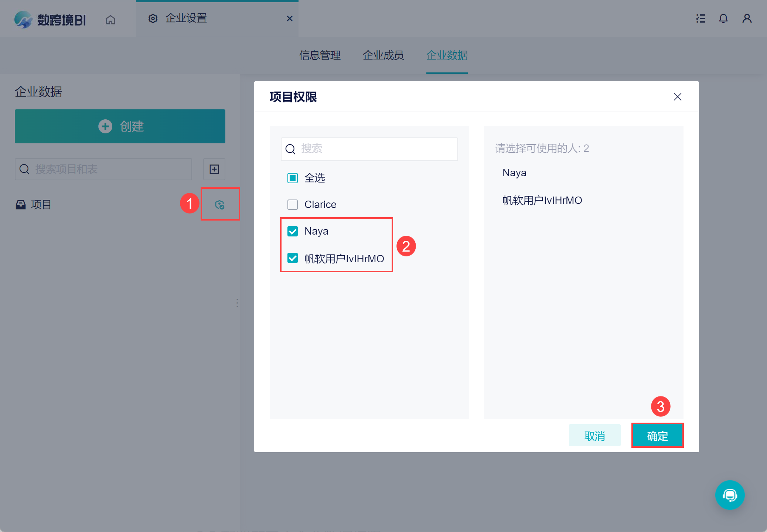Uncheck the Naya checkbox

[293, 231]
